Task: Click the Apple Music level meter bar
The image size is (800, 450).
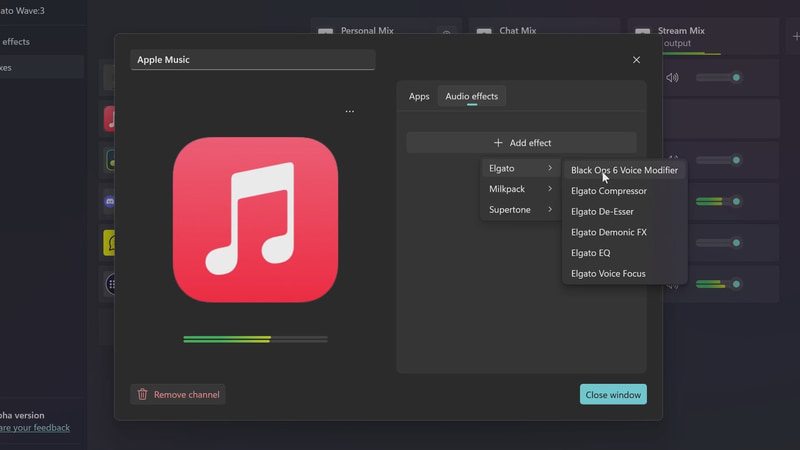Action: pyautogui.click(x=255, y=339)
